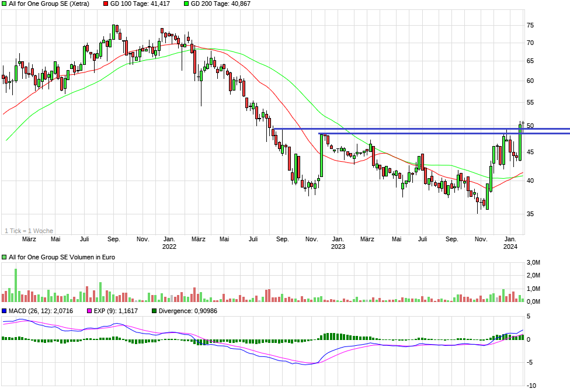
Task: Select the All for One Group SE (Xetra) title text
Action: click(49, 4)
